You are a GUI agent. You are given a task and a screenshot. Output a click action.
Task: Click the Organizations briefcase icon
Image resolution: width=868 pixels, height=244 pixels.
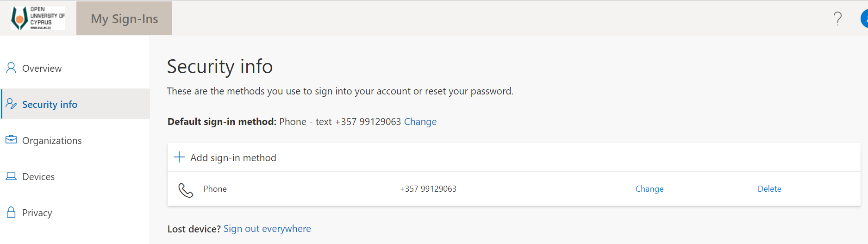tap(11, 140)
